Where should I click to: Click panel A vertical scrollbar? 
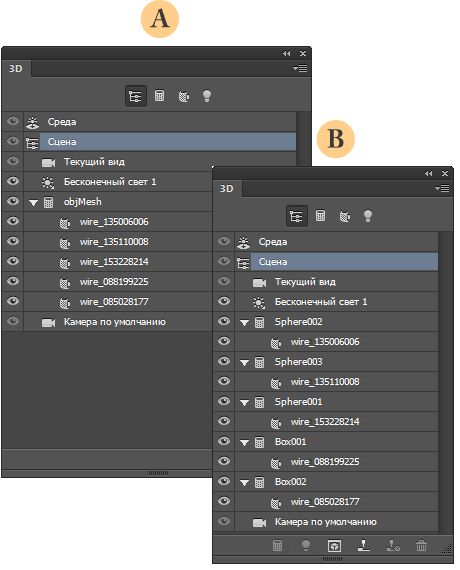coord(303,138)
